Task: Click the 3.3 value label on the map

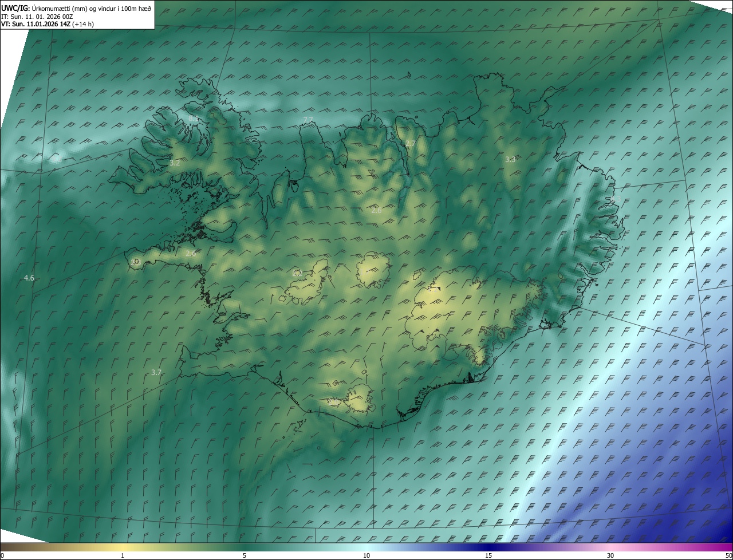Action: tap(510, 160)
